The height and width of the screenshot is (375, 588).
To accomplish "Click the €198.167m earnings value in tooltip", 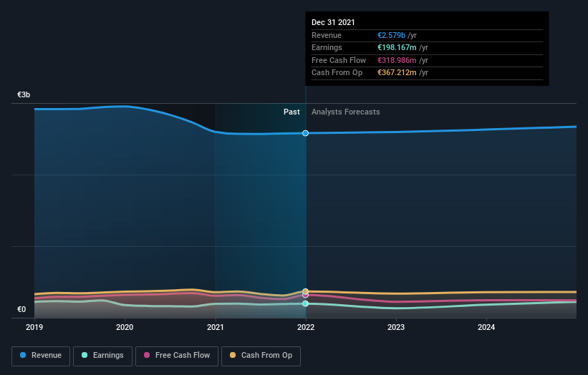I will click(x=397, y=47).
